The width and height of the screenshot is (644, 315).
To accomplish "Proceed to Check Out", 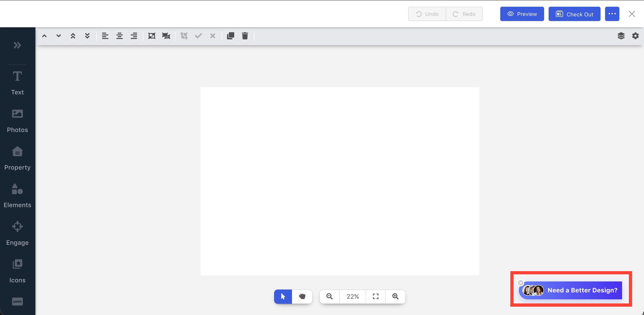I will click(x=574, y=14).
